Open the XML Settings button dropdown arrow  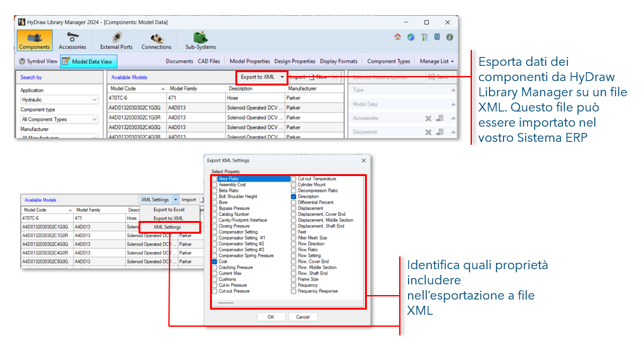[175, 200]
